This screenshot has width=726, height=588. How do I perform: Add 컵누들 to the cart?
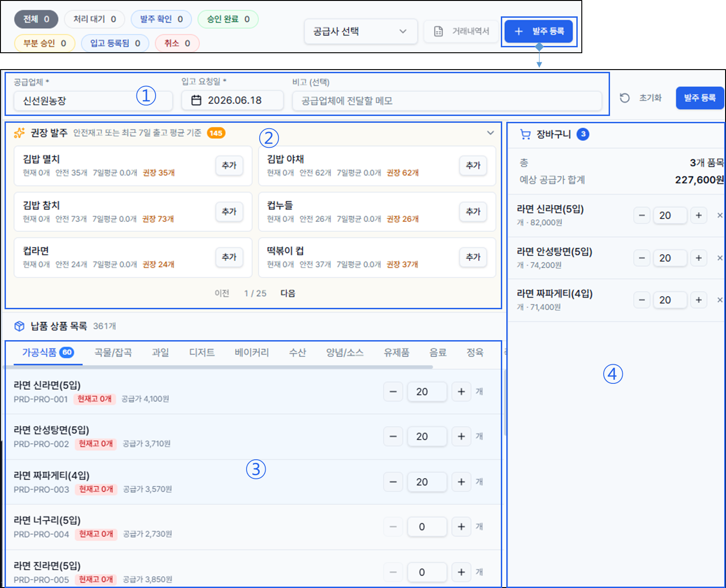(x=473, y=211)
